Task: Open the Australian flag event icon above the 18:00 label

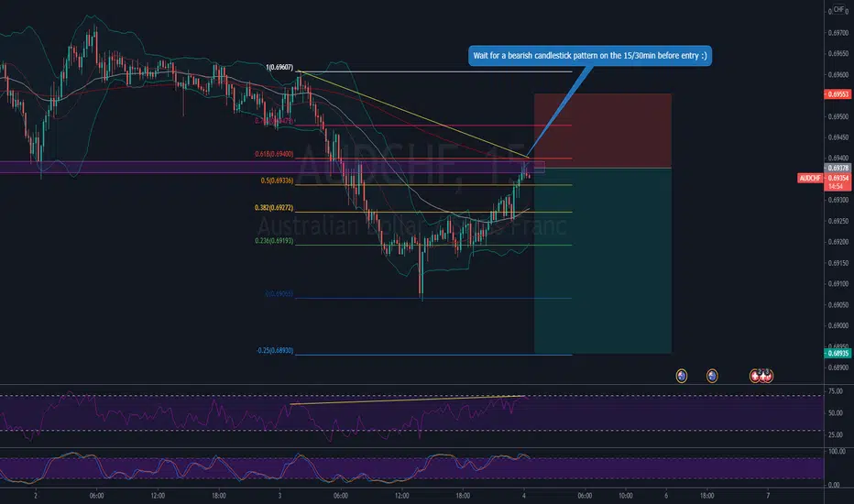Action: coord(712,376)
